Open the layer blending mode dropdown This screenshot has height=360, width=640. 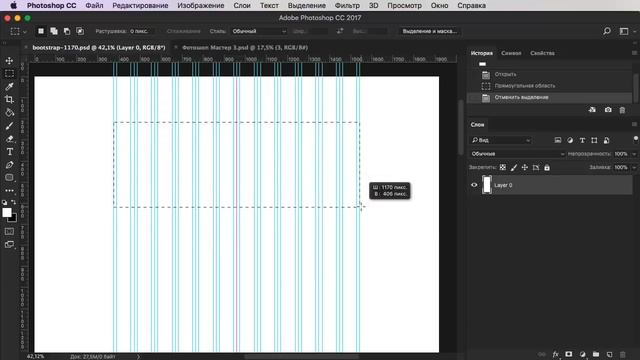click(x=518, y=154)
